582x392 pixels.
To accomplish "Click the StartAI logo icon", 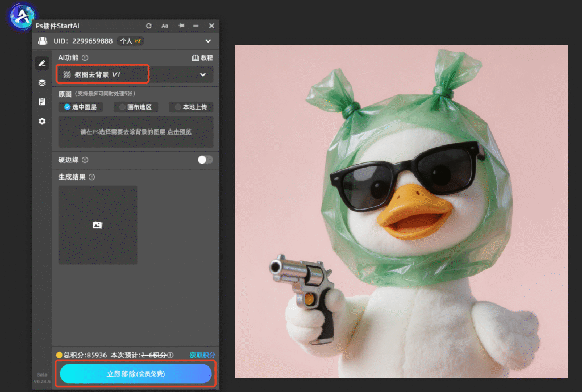I will click(22, 16).
